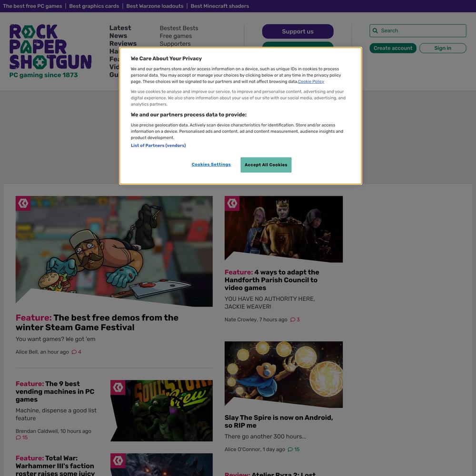Open Cookies Settings
This screenshot has height=476, width=476.
pyautogui.click(x=211, y=165)
